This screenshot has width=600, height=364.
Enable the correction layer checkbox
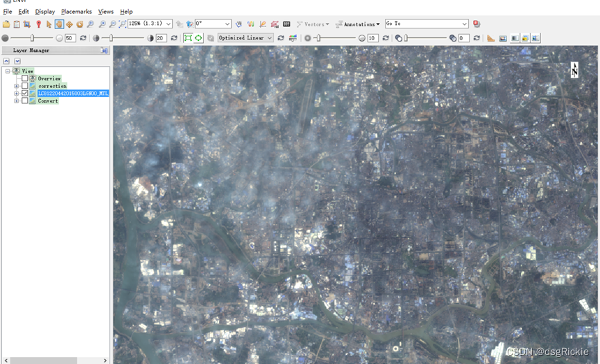25,86
